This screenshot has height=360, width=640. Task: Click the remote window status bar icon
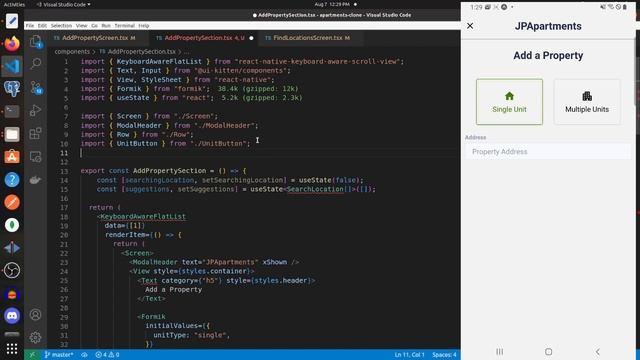tap(32, 355)
